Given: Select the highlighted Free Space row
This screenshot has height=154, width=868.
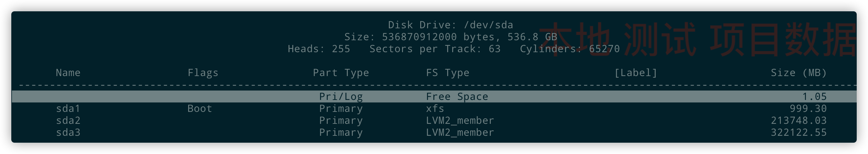Looking at the screenshot, I should [x=434, y=96].
